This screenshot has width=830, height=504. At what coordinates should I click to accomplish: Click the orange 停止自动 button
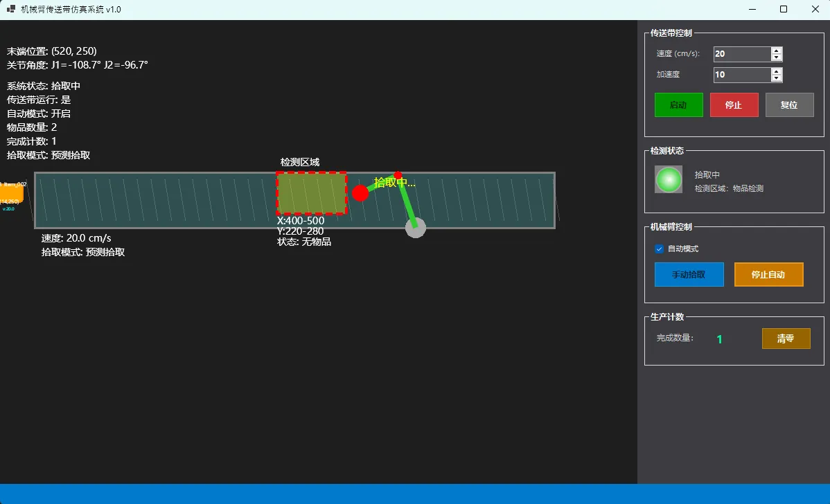tap(768, 274)
